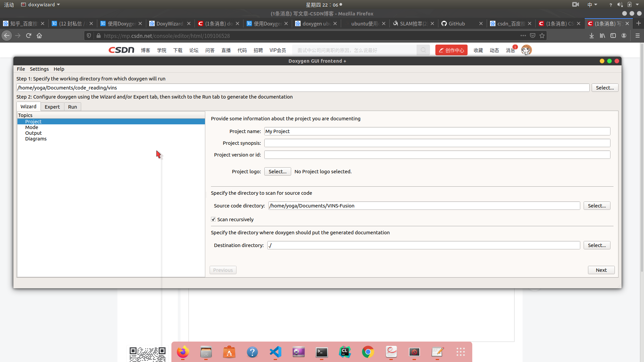Select source code directory via Select button

(597, 206)
